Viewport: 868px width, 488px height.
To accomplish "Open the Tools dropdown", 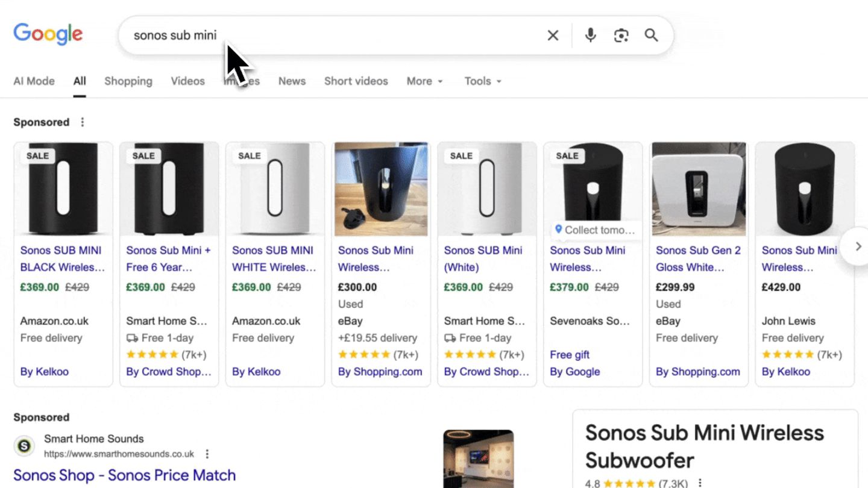I will 482,81.
